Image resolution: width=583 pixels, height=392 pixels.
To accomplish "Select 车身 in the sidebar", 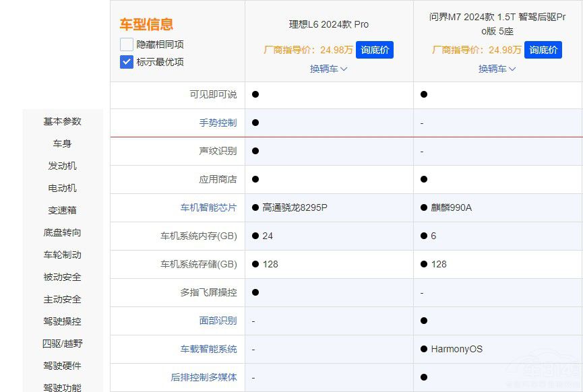I will pyautogui.click(x=63, y=143).
